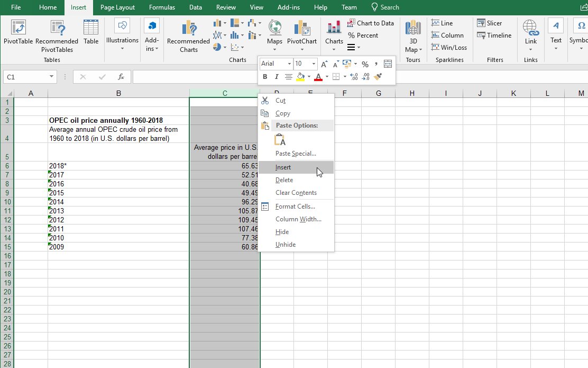Insert a hyperlink with Link
The height and width of the screenshot is (368, 588).
click(530, 35)
